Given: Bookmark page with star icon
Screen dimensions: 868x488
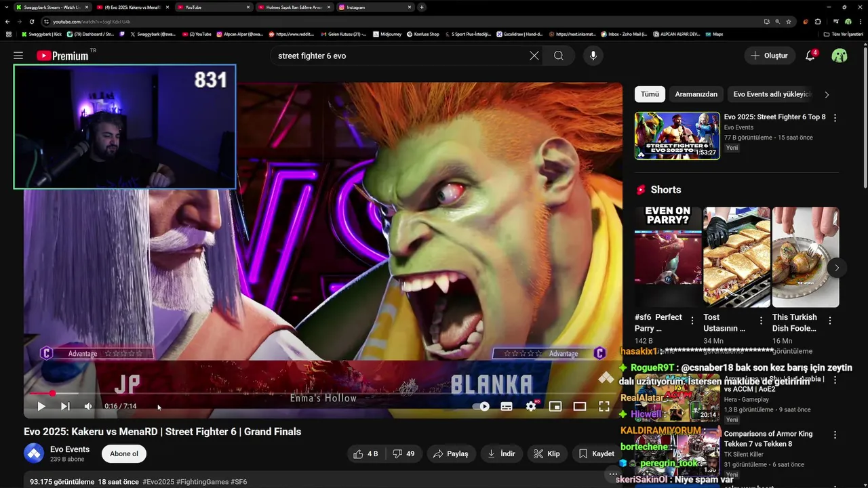Looking at the screenshot, I should 788,22.
